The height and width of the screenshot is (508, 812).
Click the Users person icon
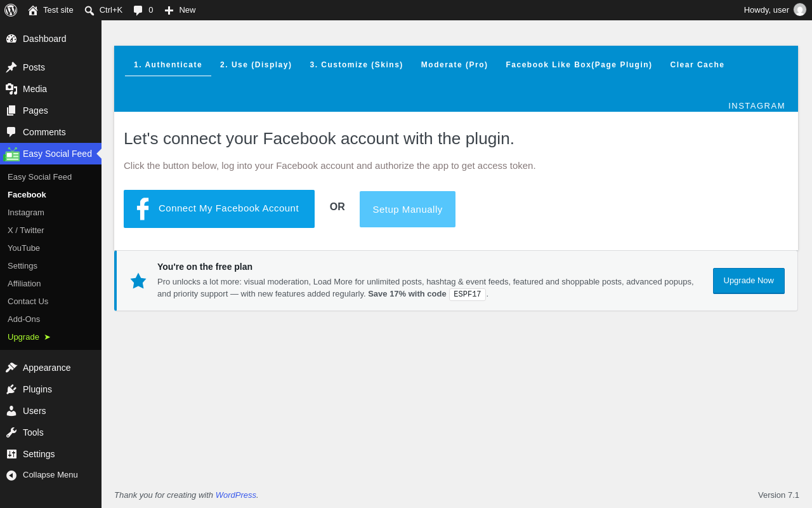[x=11, y=411]
